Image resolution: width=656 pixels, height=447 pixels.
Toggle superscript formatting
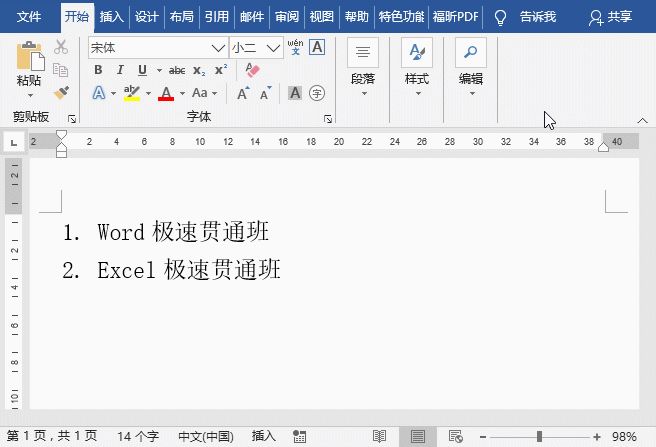coord(221,69)
